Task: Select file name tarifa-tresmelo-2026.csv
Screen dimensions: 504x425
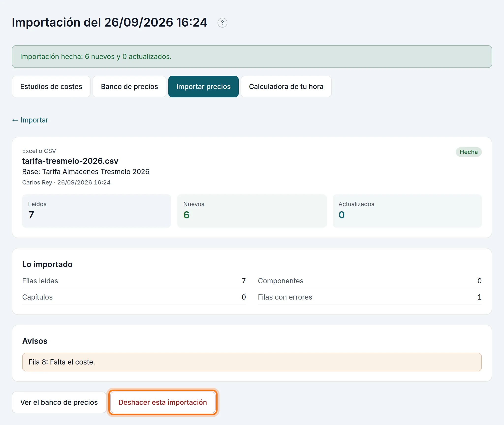Action: click(70, 161)
